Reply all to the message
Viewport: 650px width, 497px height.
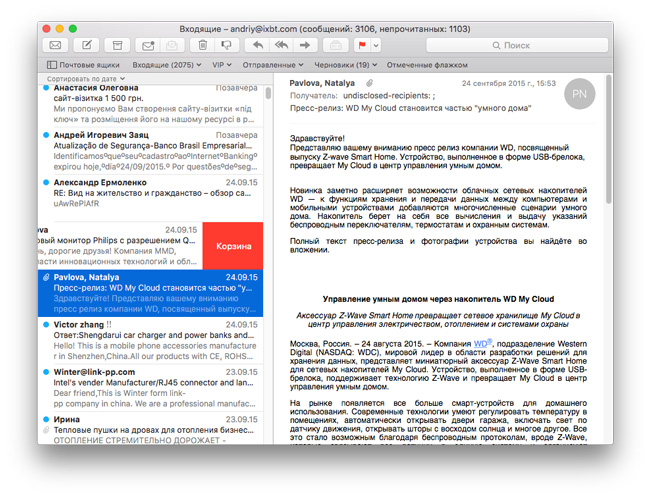click(x=281, y=45)
